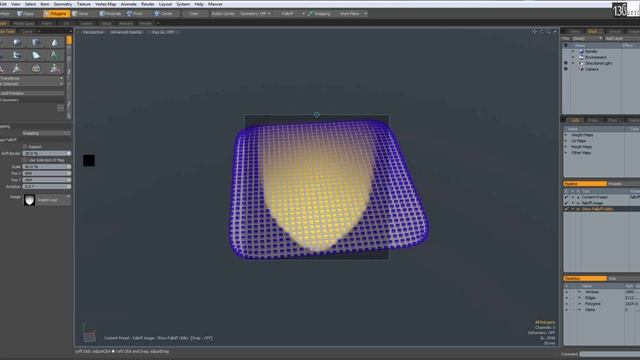Open the Action Center dropdown
The height and width of the screenshot is (360, 640).
223,13
